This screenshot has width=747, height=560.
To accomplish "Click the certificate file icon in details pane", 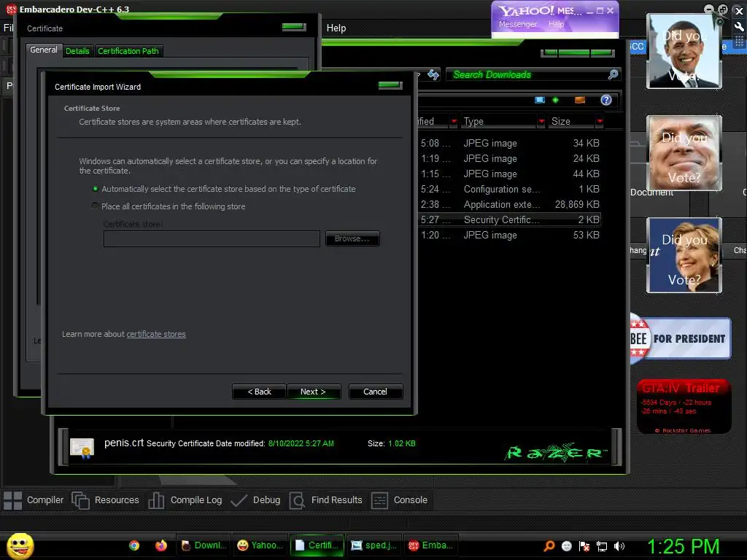I will (82, 448).
